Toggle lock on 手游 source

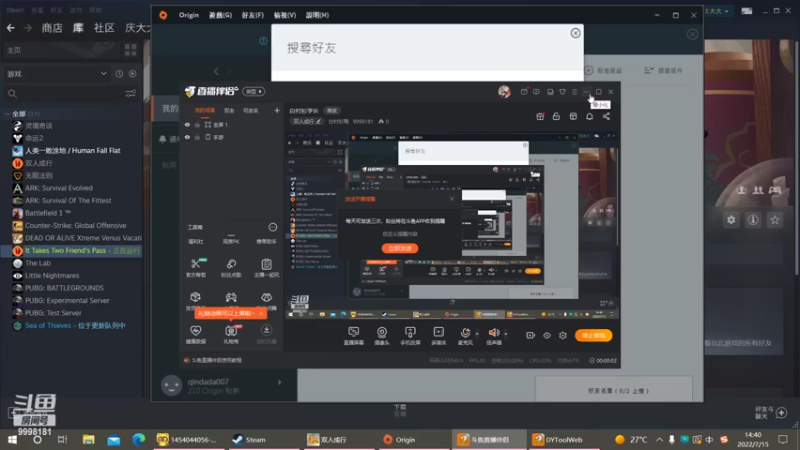197,137
